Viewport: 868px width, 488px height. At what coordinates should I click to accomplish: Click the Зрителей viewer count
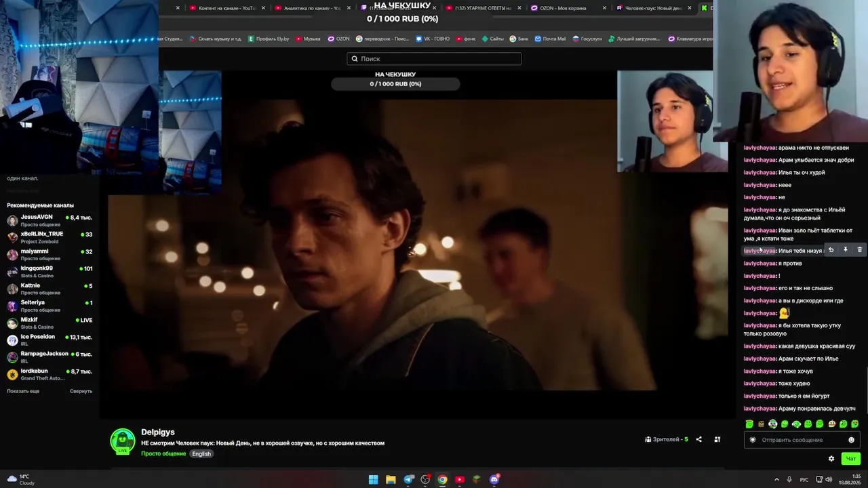point(667,439)
